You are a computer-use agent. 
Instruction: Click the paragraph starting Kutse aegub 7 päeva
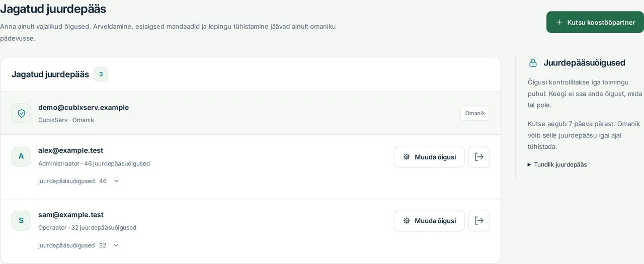tap(585, 135)
